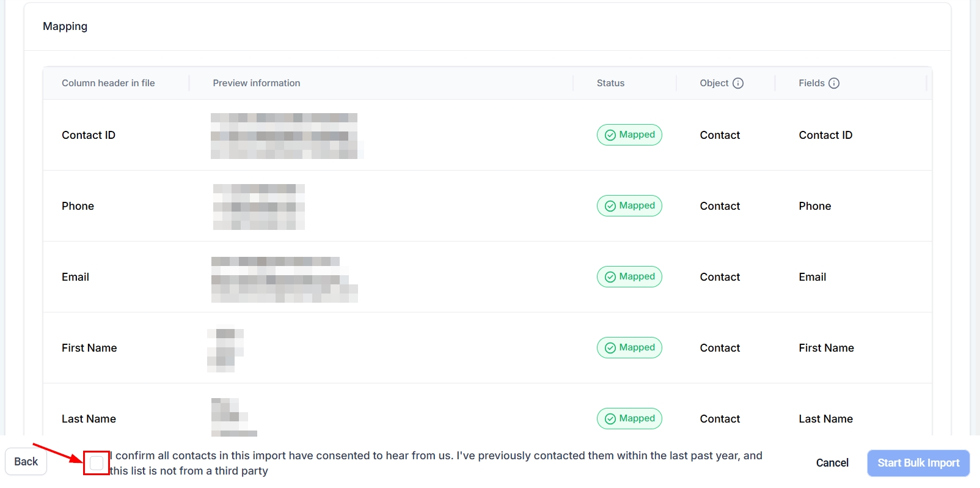Select the Phone field mapping value
This screenshot has height=488, width=980.
815,206
